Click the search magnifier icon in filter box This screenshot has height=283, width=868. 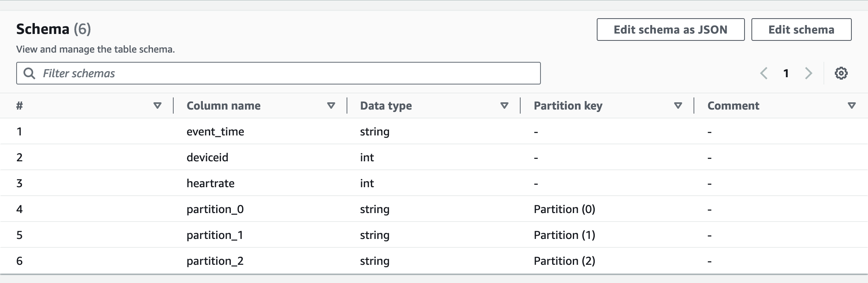(x=29, y=73)
